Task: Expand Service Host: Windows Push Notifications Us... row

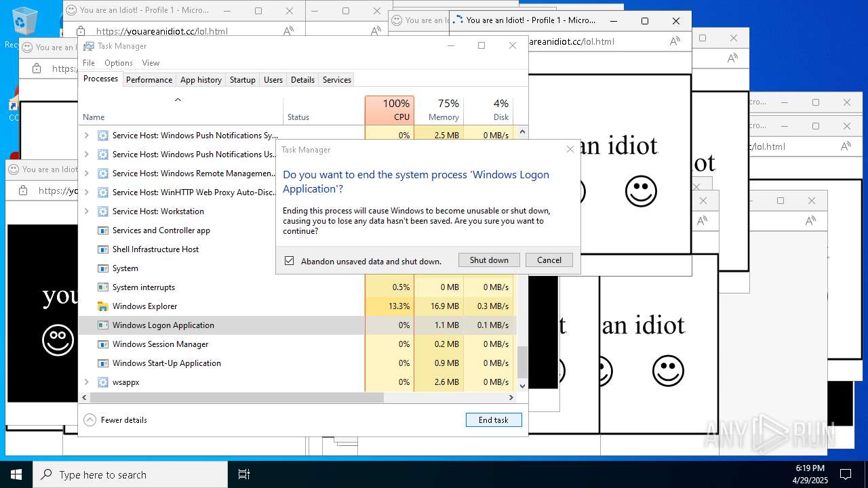Action: (x=86, y=155)
